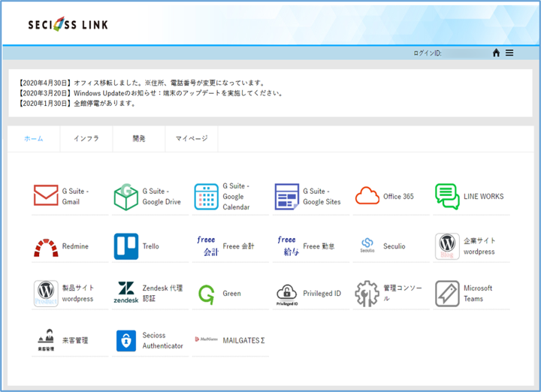Click the ログインID label
The width and height of the screenshot is (541, 392).
pyautogui.click(x=427, y=53)
